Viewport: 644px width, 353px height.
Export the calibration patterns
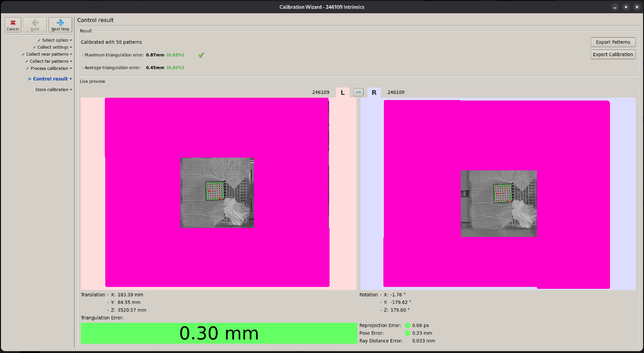613,42
